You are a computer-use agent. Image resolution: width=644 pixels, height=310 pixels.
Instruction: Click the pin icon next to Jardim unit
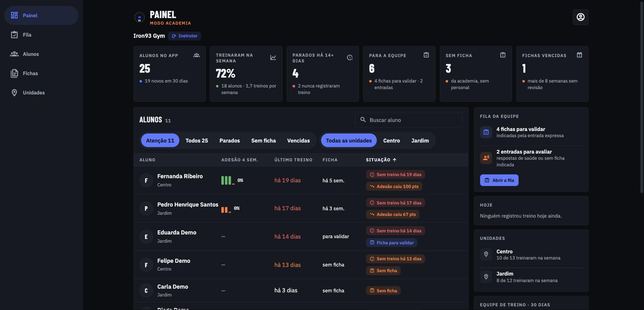tap(486, 277)
